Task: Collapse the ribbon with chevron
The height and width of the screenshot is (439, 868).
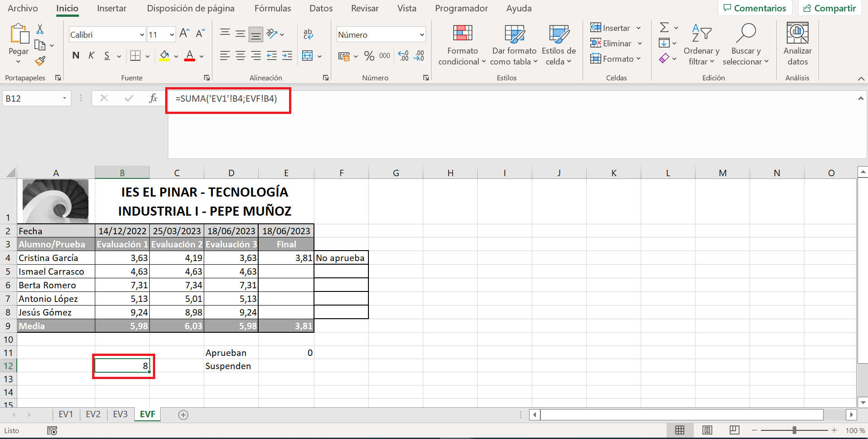Action: (861, 79)
